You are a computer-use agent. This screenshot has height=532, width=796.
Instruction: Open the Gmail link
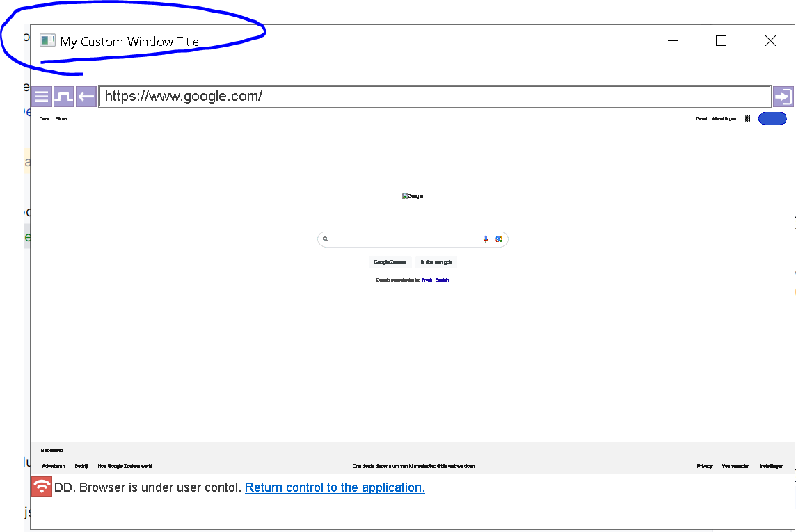pos(701,119)
